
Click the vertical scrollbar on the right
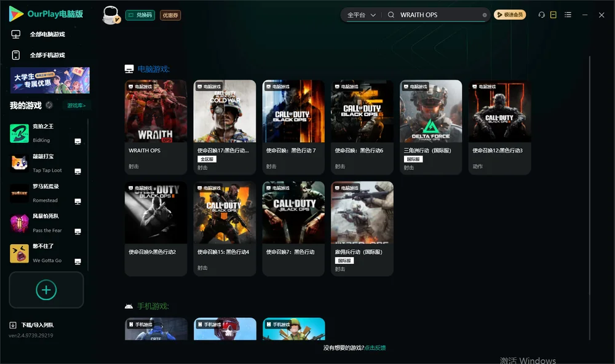[589, 198]
